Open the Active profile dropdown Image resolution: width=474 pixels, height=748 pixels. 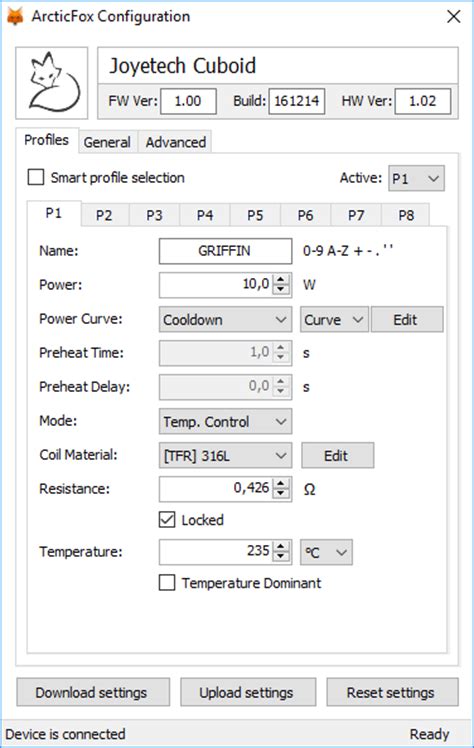tap(416, 178)
